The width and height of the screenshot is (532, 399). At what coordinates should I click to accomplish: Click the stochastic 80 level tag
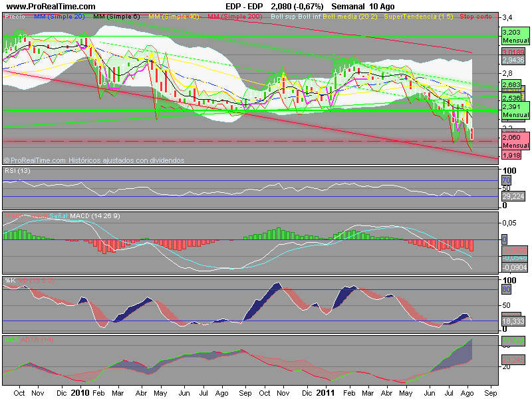point(506,289)
